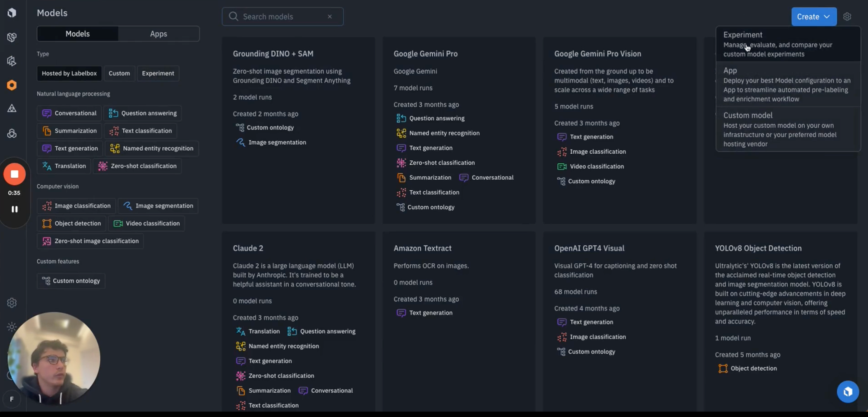This screenshot has width=868, height=417.
Task: Click "Created 5 months ago" on YOLOv8 card
Action: 748,355
